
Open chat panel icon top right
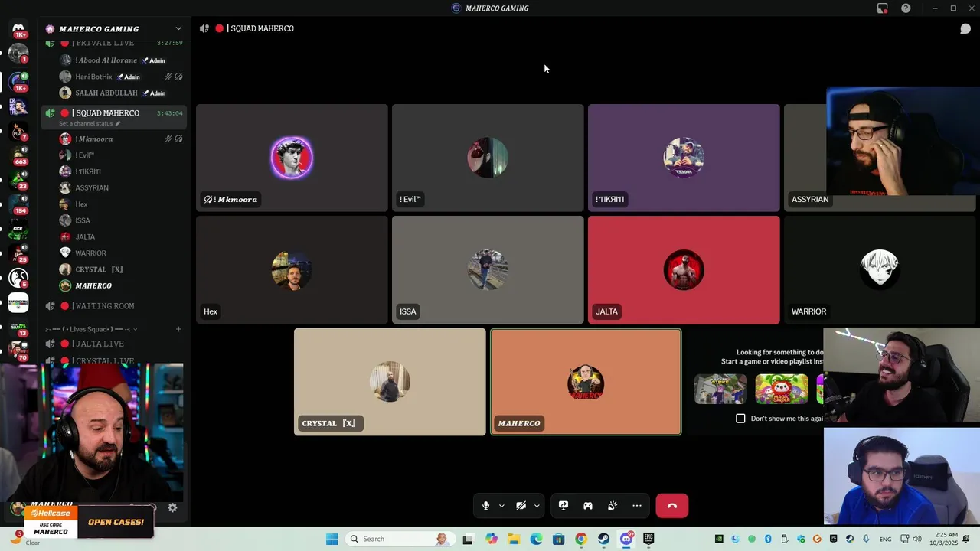(x=965, y=29)
